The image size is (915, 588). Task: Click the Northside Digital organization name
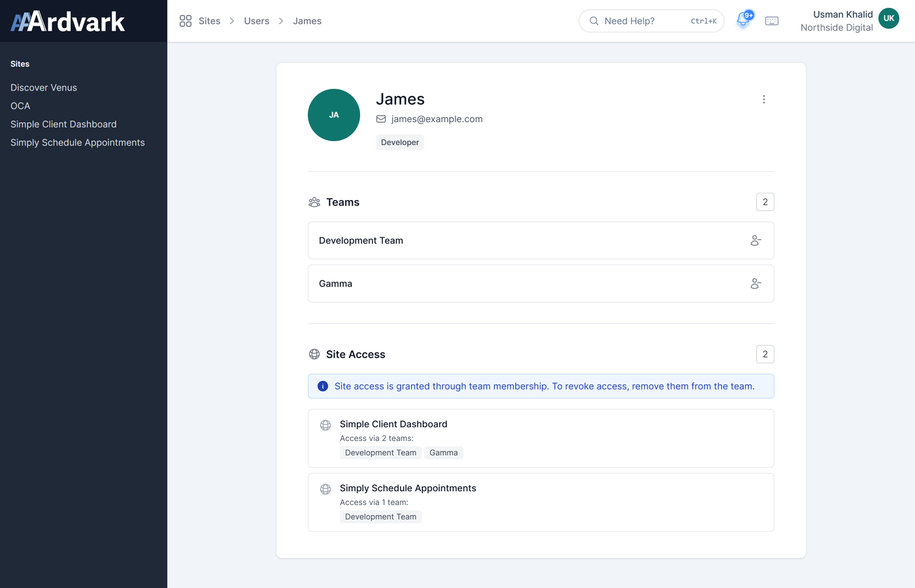pyautogui.click(x=837, y=27)
